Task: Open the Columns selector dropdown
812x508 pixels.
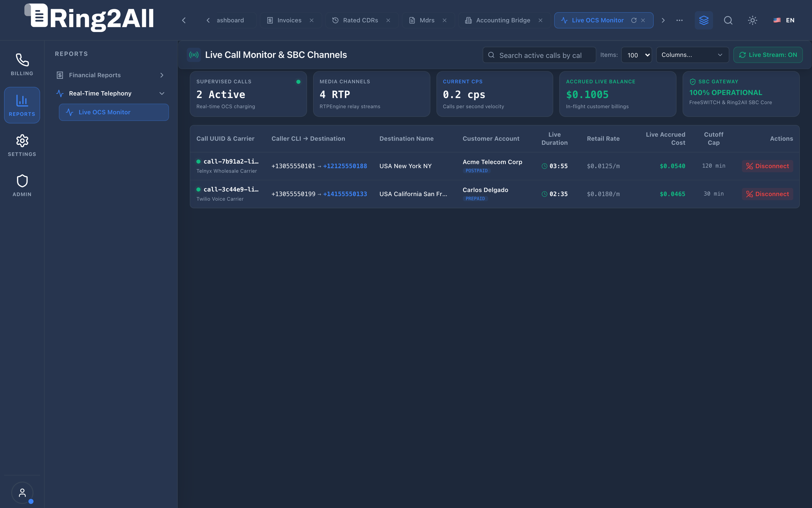Action: (x=692, y=55)
